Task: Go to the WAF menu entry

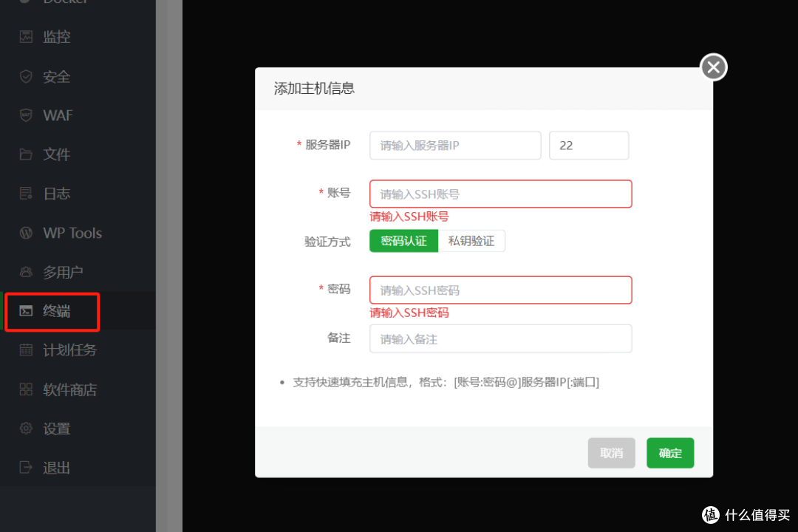Action: coord(78,115)
